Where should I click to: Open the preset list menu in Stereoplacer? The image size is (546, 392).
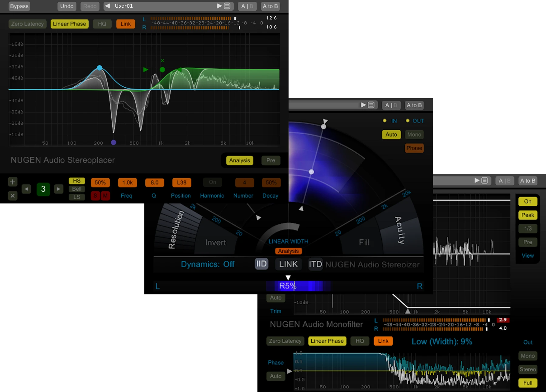(x=227, y=6)
